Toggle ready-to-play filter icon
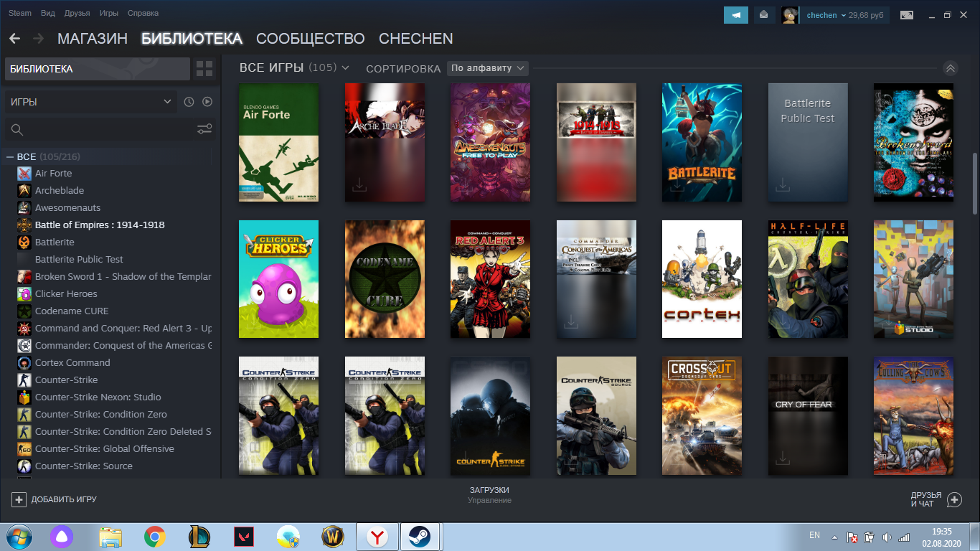The height and width of the screenshot is (551, 980). (x=207, y=102)
